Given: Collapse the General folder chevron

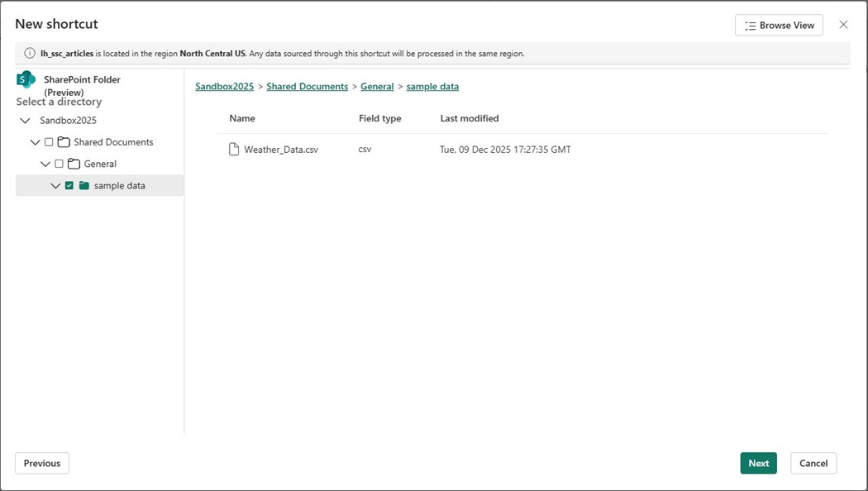Looking at the screenshot, I should [x=45, y=164].
